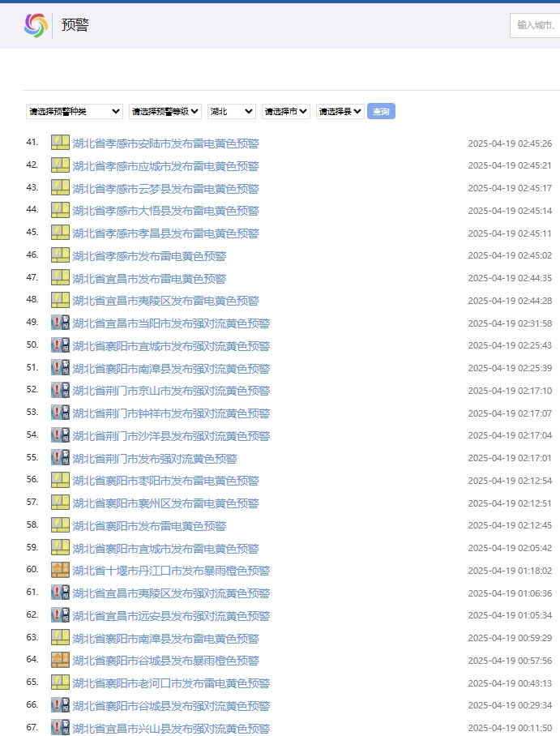The image size is (560, 736).
Task: Click lightning icon beside 枣阳市 warning
Action: coord(60,480)
